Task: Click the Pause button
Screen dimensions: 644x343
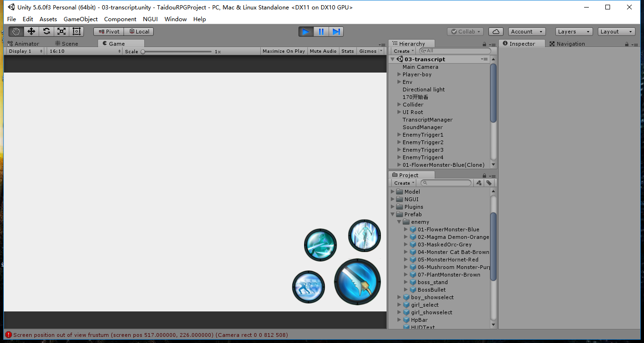Action: pyautogui.click(x=321, y=32)
